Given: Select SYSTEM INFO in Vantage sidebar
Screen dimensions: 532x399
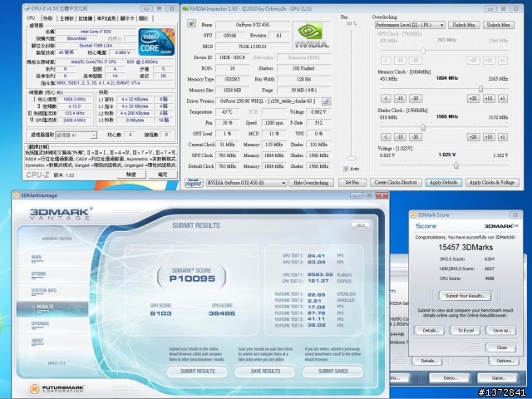Looking at the screenshot, I should coord(44,291).
